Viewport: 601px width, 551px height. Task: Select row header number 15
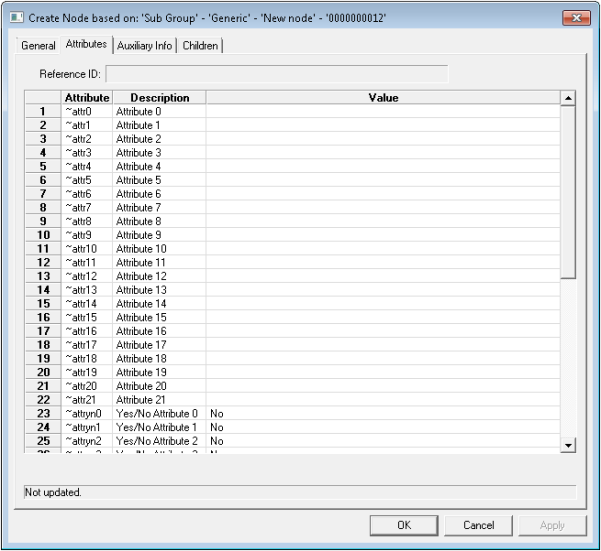43,303
